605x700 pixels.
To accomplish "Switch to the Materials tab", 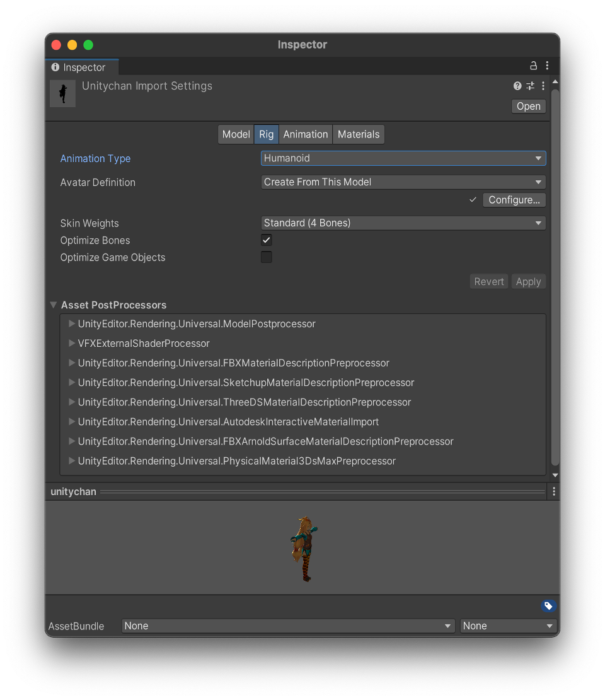I will click(x=359, y=134).
